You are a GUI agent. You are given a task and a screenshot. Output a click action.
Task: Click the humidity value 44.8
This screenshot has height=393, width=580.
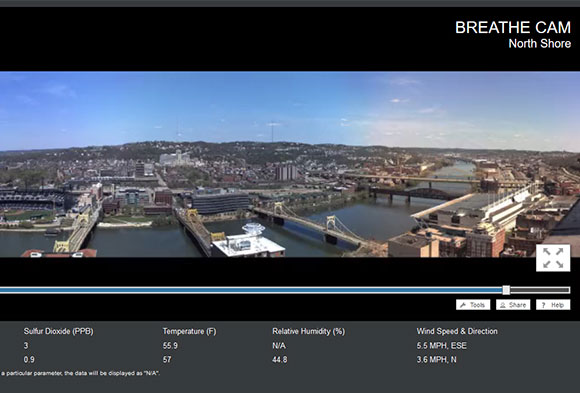pyautogui.click(x=280, y=359)
